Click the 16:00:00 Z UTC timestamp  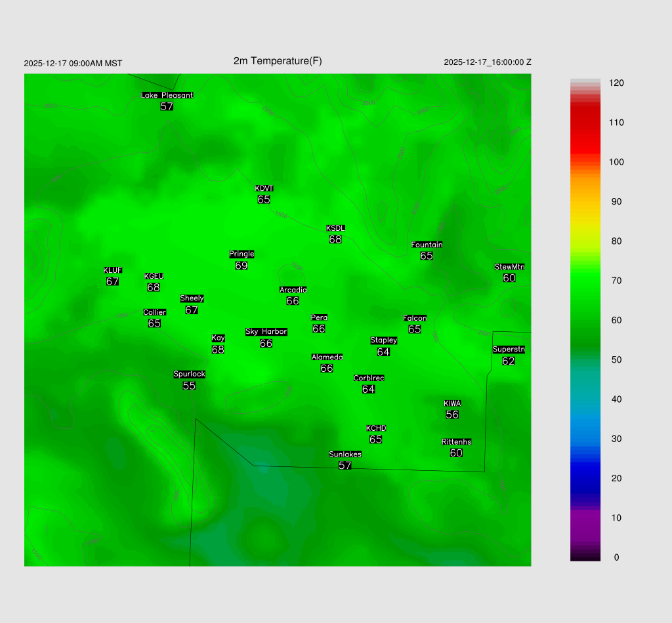tap(488, 62)
